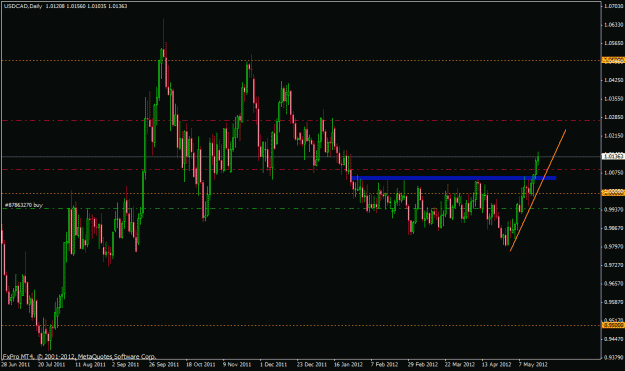Click the 1.02850 price axis label
625x371 pixels.
[x=614, y=117]
